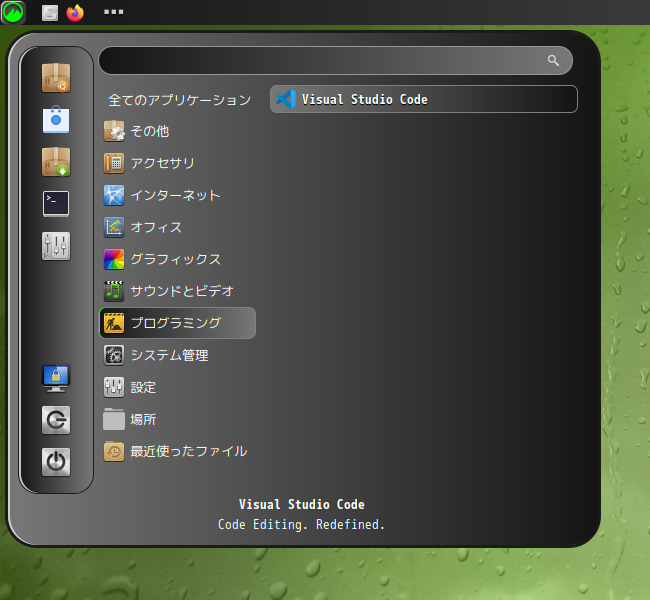Launch Firefox from the top panel
Viewport: 650px width, 600px height.
tap(75, 12)
